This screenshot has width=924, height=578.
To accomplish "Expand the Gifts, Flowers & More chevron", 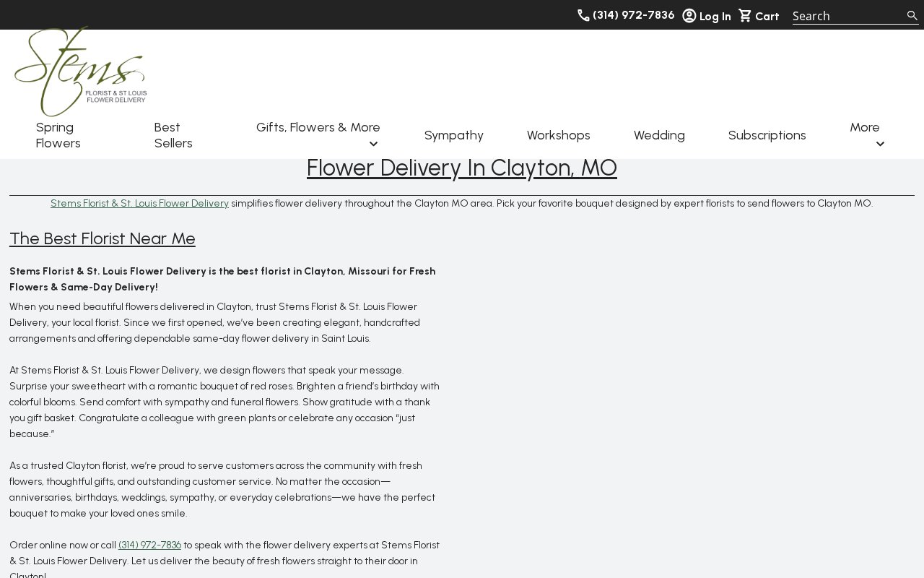I will click(373, 144).
